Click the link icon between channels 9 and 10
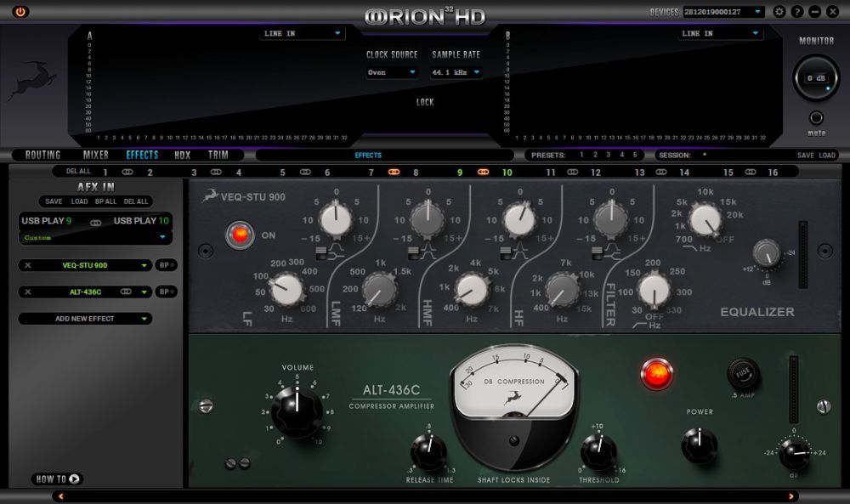 point(483,173)
